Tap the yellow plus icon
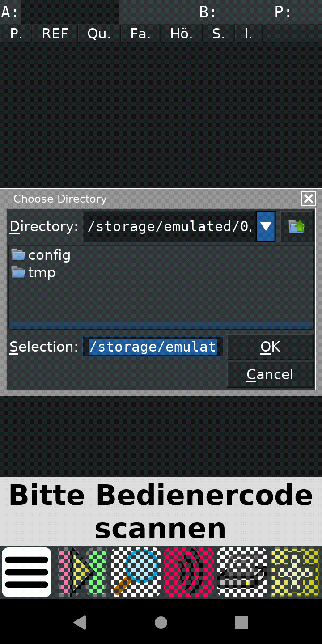This screenshot has height=644, width=322. [x=296, y=572]
